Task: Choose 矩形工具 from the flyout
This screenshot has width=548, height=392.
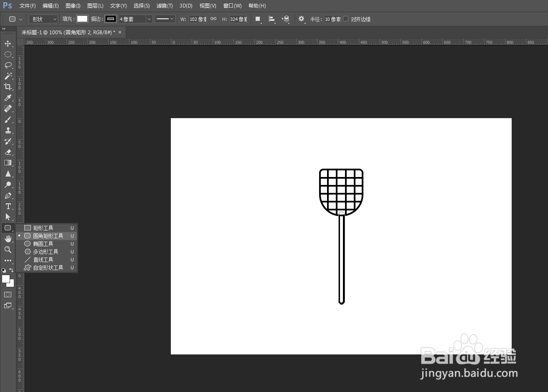Action: coord(47,228)
